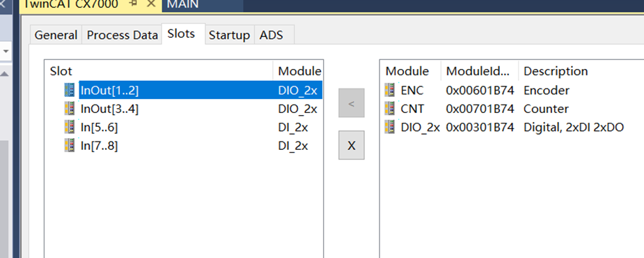This screenshot has width=644, height=258.
Task: Switch to the General tab
Action: 56,35
